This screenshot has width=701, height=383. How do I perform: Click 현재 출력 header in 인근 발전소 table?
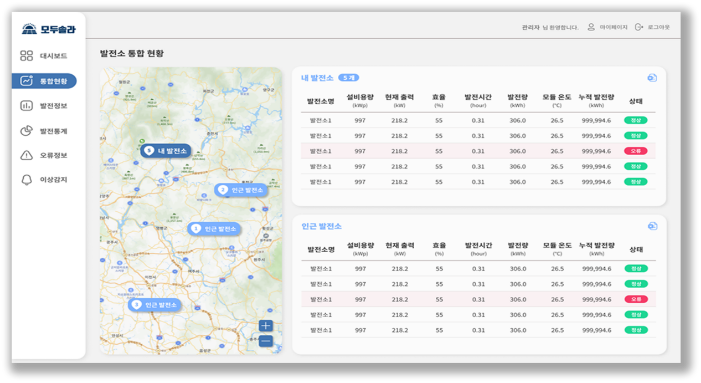(400, 249)
